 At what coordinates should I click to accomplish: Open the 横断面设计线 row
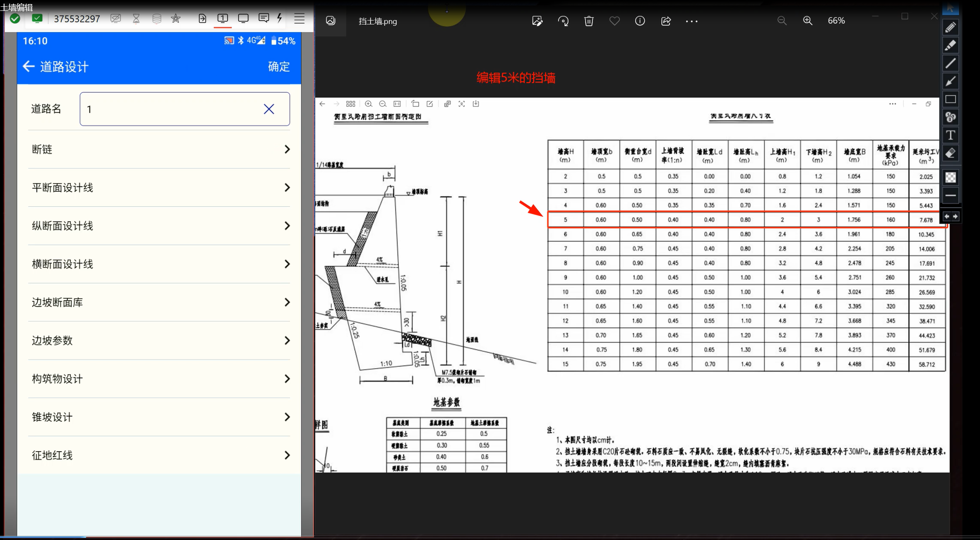pos(159,264)
